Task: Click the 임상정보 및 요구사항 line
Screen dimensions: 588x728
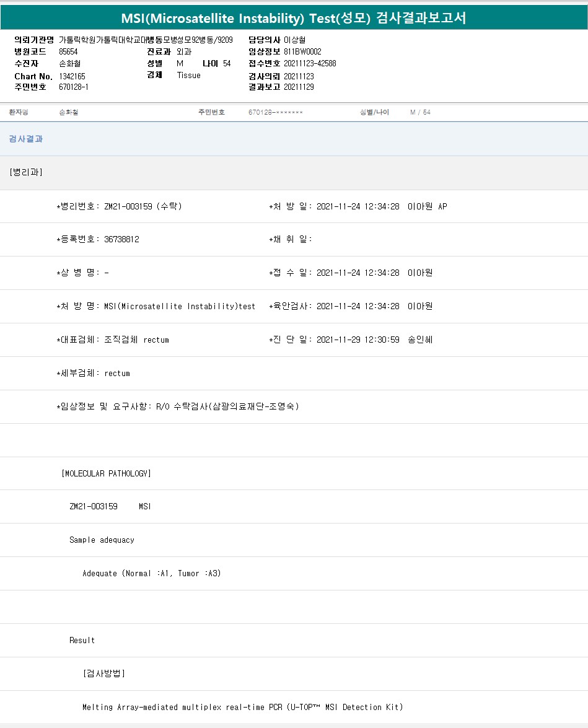Action: tap(177, 406)
